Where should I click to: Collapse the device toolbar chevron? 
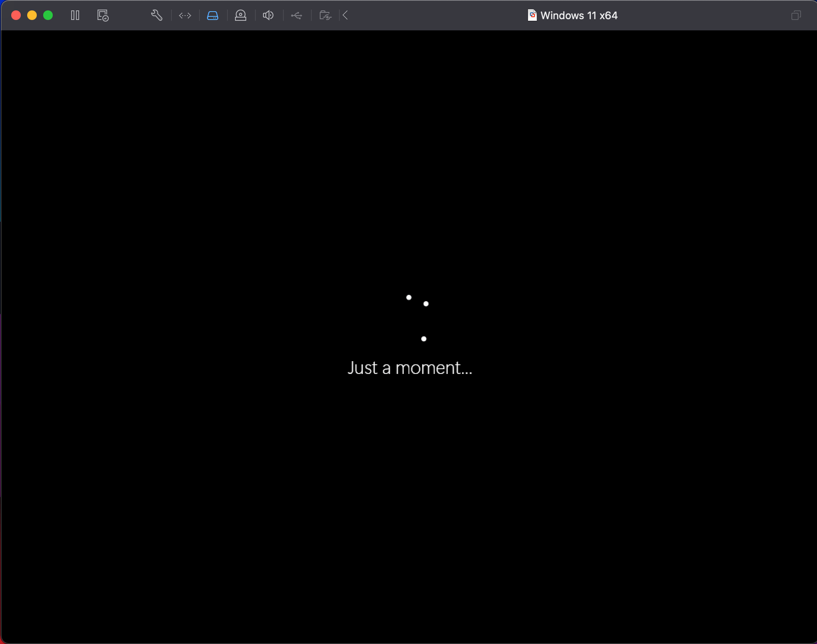click(346, 16)
